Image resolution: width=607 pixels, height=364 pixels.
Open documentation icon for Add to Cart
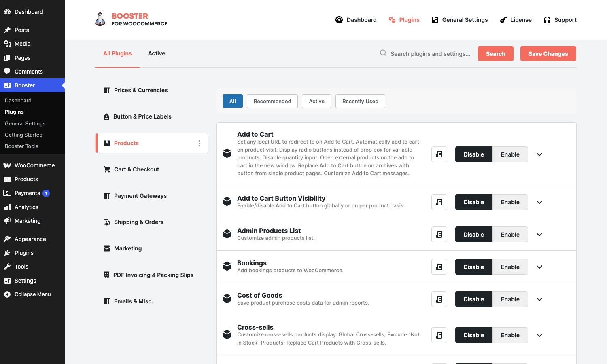(439, 154)
